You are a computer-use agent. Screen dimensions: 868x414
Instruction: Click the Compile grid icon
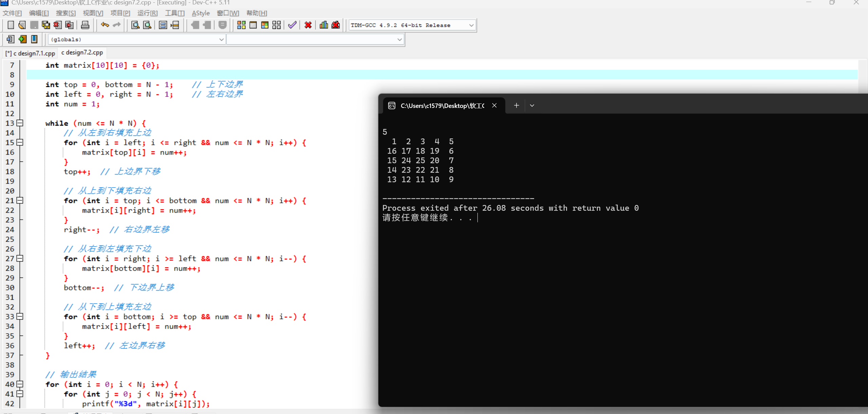(x=241, y=25)
